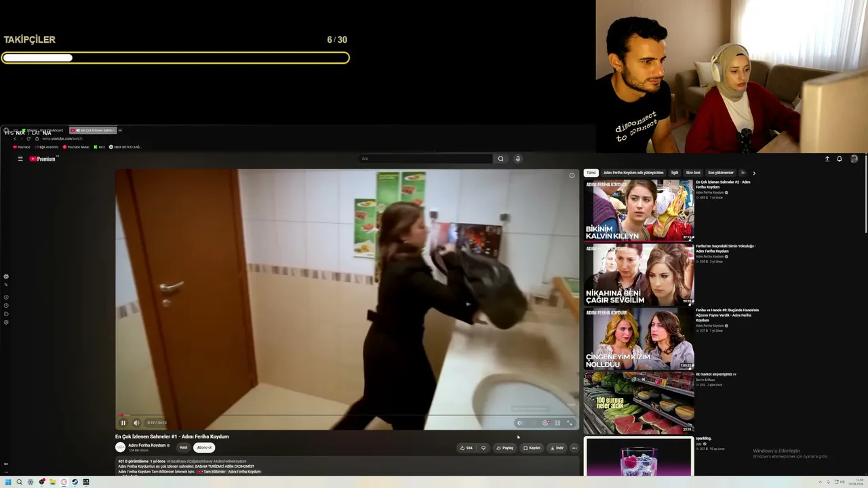
Task: Click the browser address bar URL
Action: 62,138
